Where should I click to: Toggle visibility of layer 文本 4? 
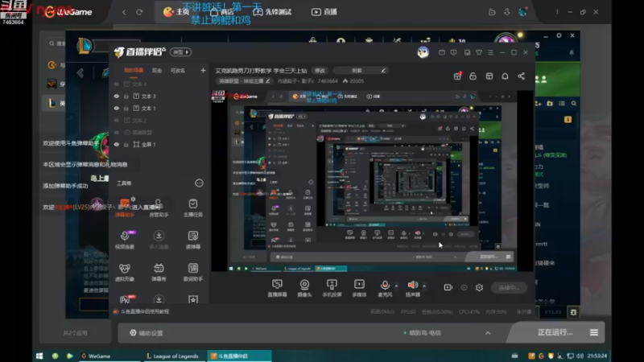coord(117,84)
